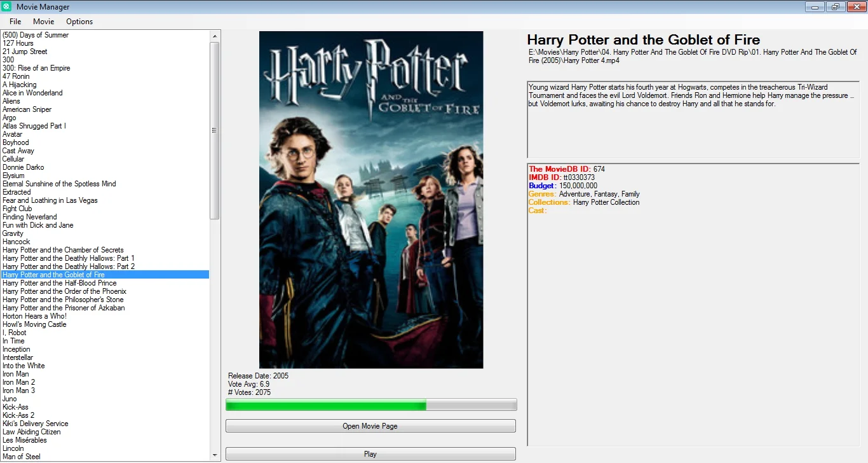Select "Inception" in movie list
Viewport: 868px width, 463px height.
tap(105, 349)
